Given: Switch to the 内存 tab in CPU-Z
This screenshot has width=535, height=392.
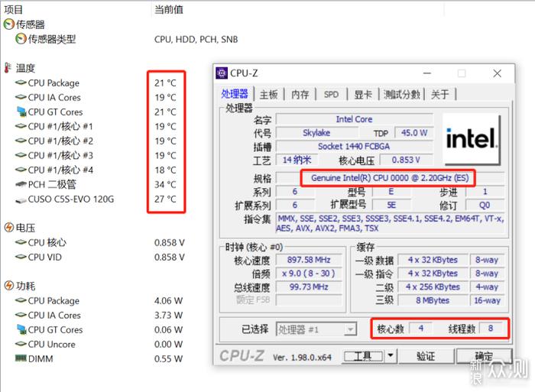Looking at the screenshot, I should tap(300, 95).
